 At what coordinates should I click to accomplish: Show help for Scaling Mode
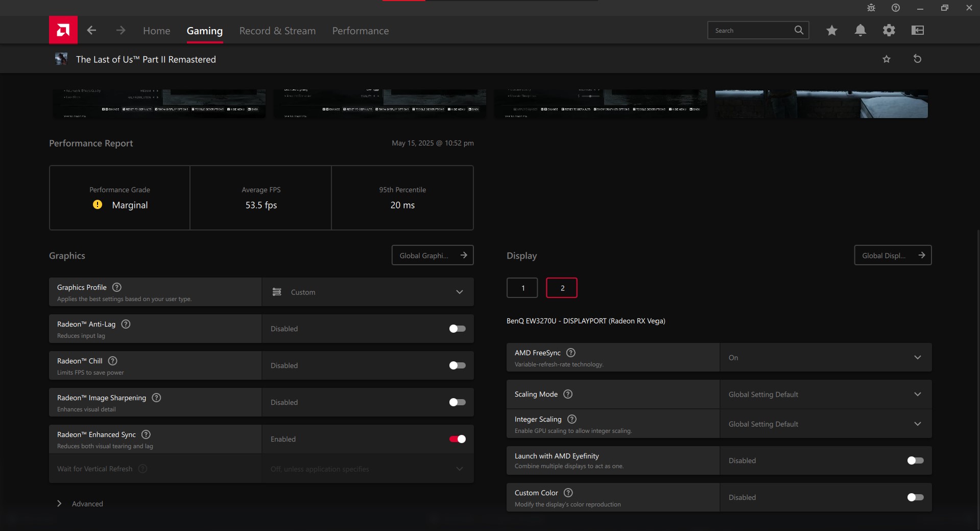pos(568,394)
